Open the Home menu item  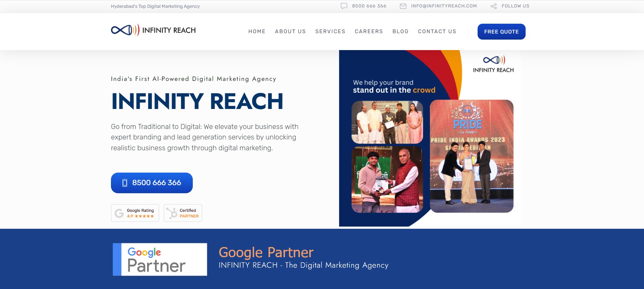tap(257, 31)
